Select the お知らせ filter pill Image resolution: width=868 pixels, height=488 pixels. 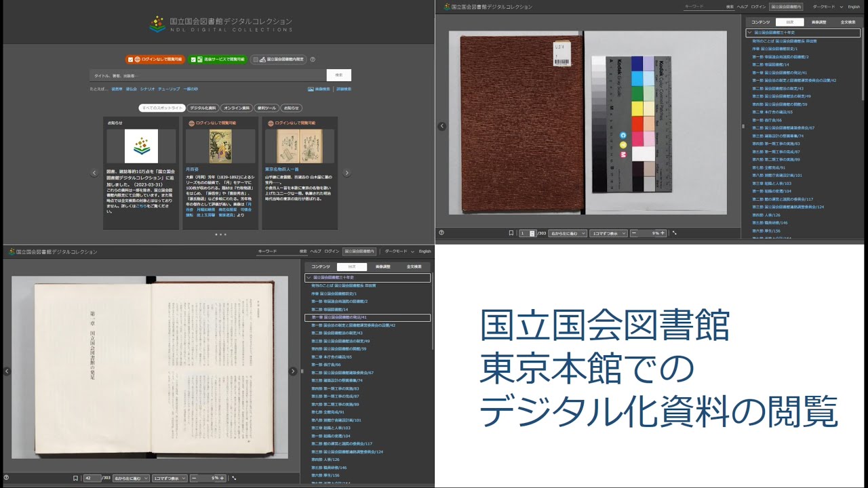tap(291, 108)
